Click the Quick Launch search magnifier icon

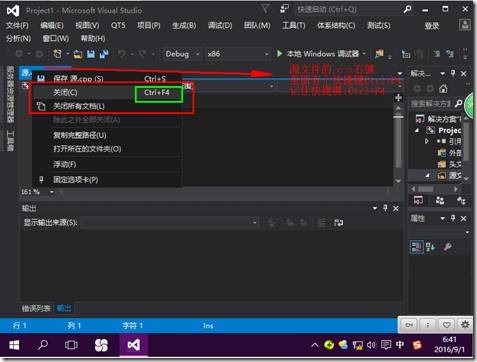(407, 10)
